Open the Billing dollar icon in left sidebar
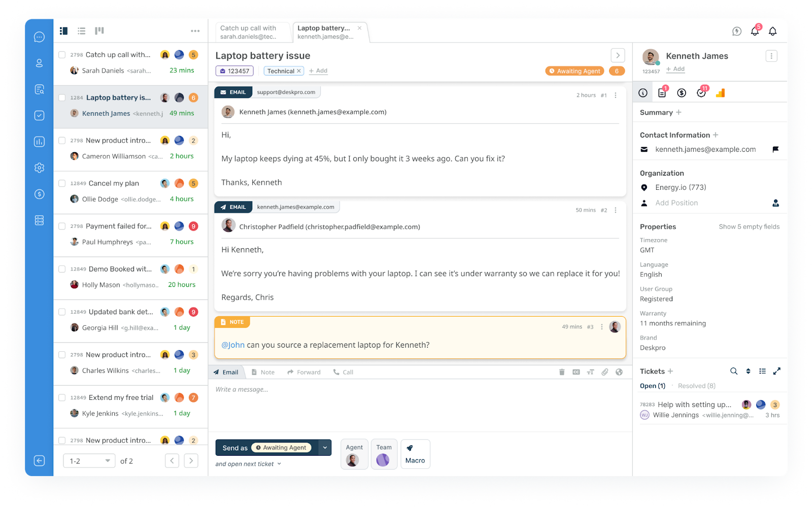The height and width of the screenshot is (507, 812). (39, 193)
